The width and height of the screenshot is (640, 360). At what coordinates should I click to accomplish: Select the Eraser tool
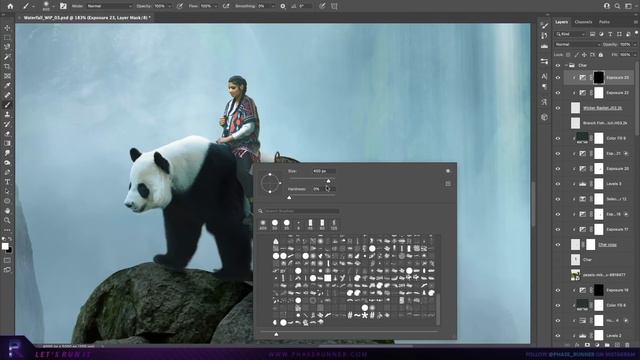coord(7,133)
